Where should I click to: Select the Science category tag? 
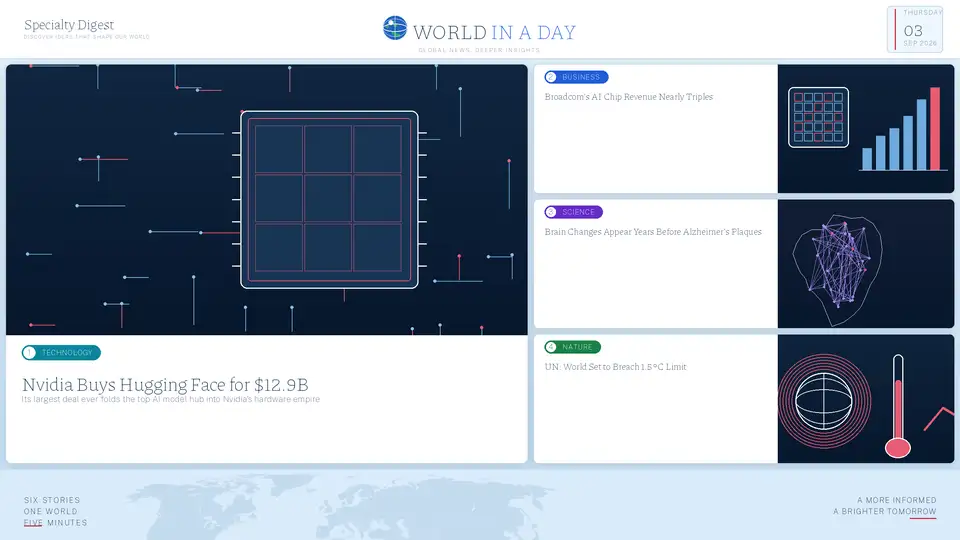pos(574,212)
